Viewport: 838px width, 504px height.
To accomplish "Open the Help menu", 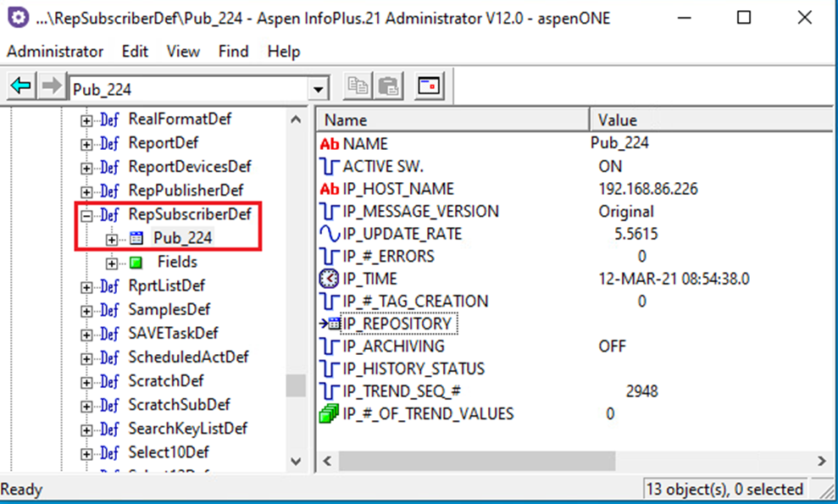I will point(284,52).
